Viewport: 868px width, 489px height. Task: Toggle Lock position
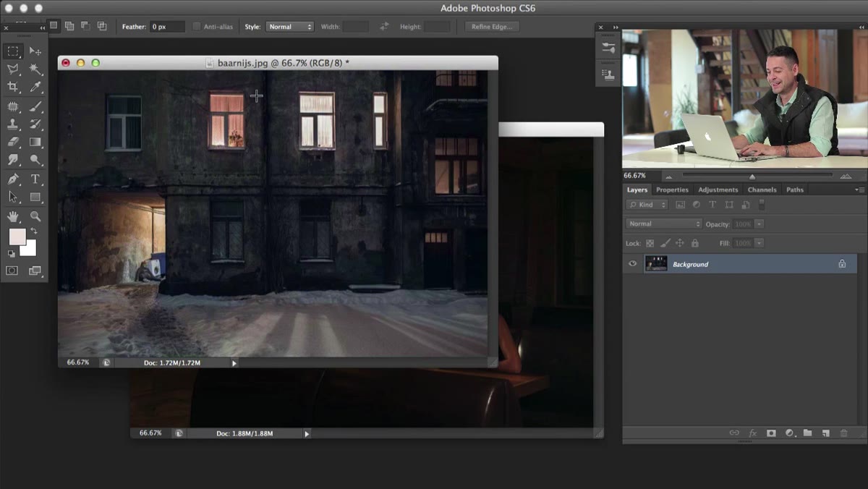pyautogui.click(x=680, y=244)
